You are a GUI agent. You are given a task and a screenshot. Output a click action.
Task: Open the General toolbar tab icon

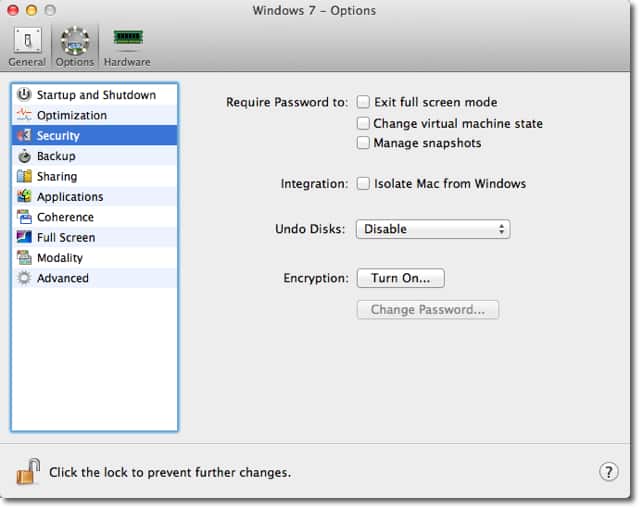[27, 41]
